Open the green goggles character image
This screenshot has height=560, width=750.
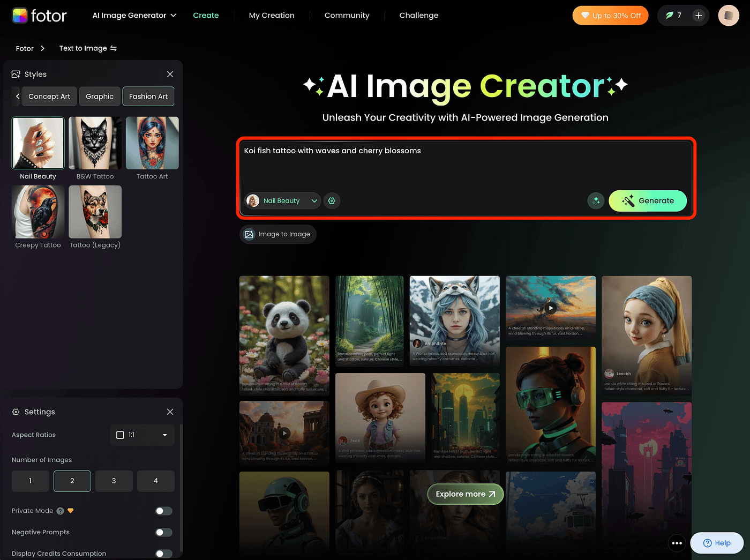point(551,406)
